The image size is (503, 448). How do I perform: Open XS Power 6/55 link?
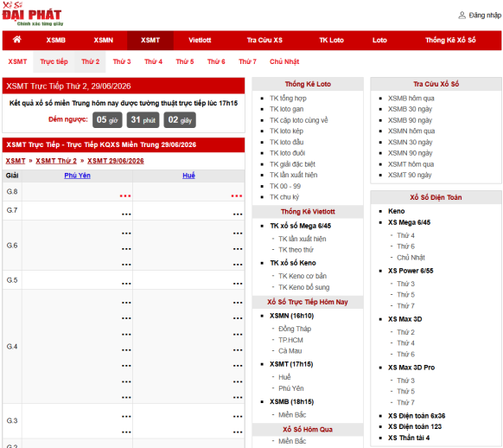411,271
